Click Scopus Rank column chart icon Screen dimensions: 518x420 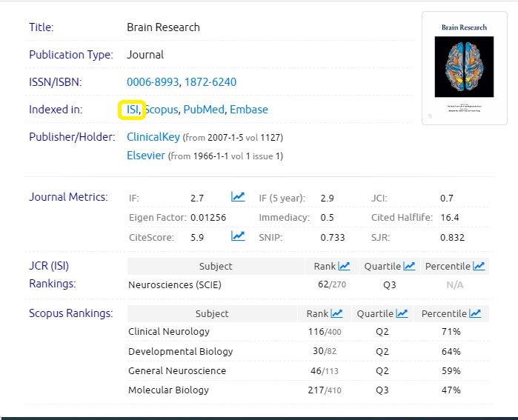point(336,313)
